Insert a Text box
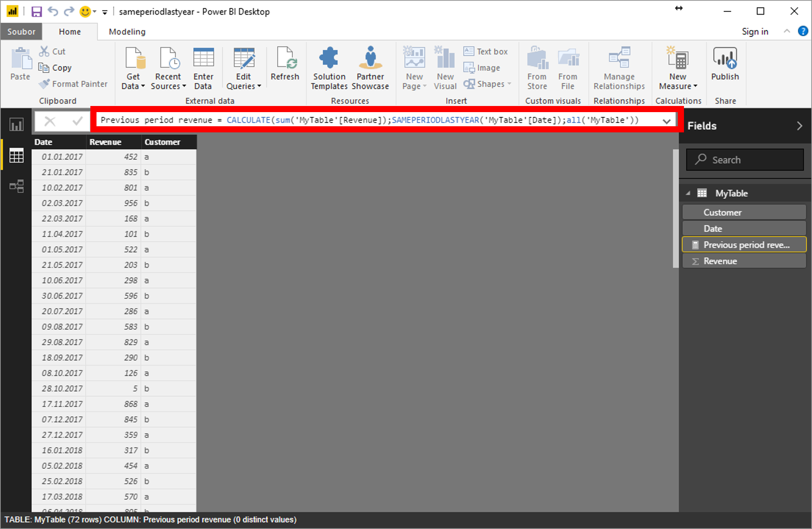The height and width of the screenshot is (529, 812). click(x=485, y=51)
